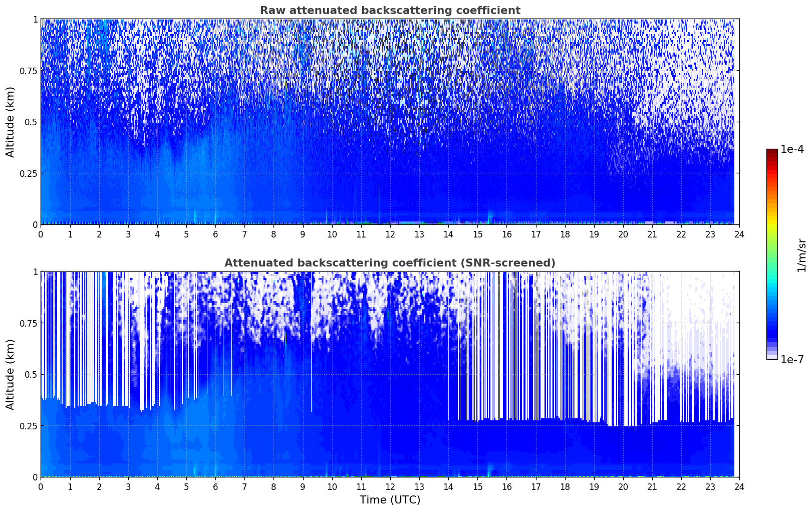Screen dimensions: 812x511
Task: Click the "Attenuated backscattering coefficient (SNR-screened)" title
Action: 390,263
